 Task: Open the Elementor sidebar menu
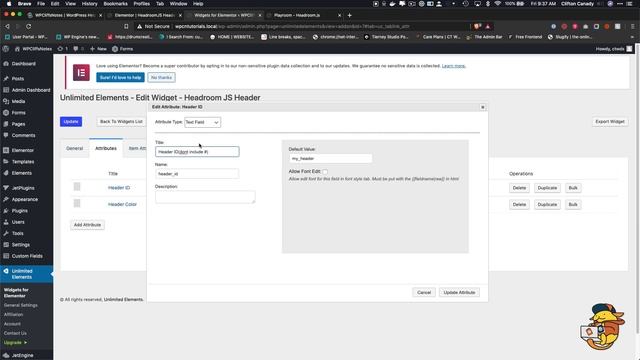point(22,150)
